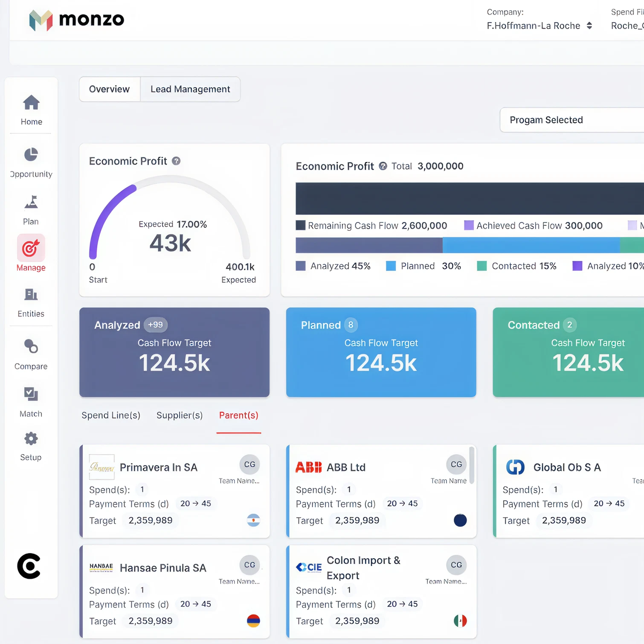
Task: Open the Home sidebar icon
Action: (31, 102)
